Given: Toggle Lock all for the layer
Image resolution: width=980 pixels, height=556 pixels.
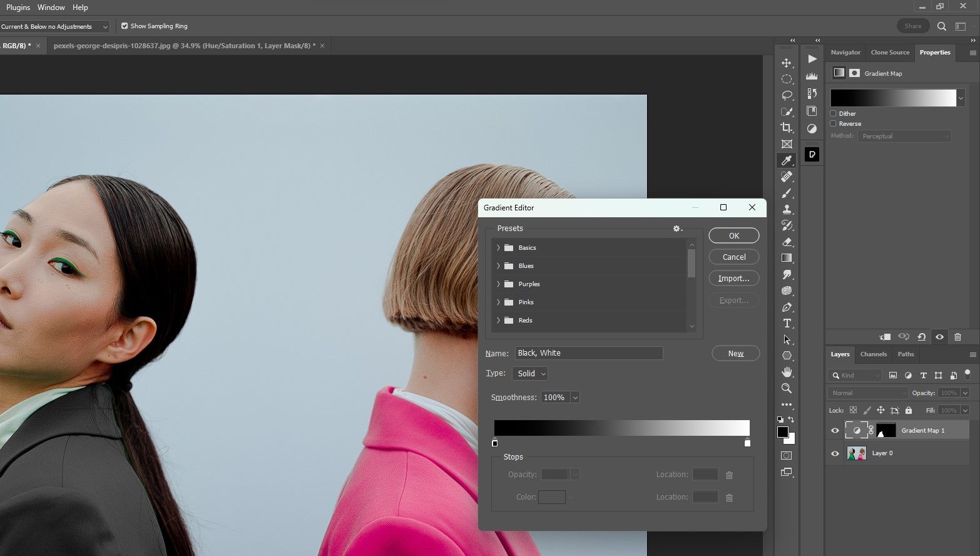Looking at the screenshot, I should click(x=909, y=410).
